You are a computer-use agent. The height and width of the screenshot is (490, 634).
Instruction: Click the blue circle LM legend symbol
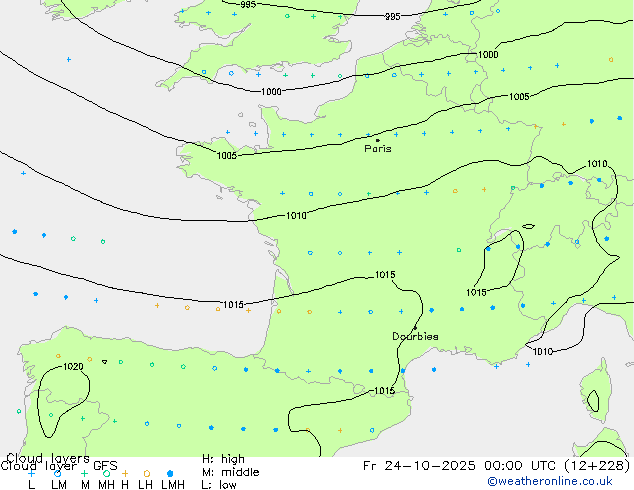click(x=57, y=473)
